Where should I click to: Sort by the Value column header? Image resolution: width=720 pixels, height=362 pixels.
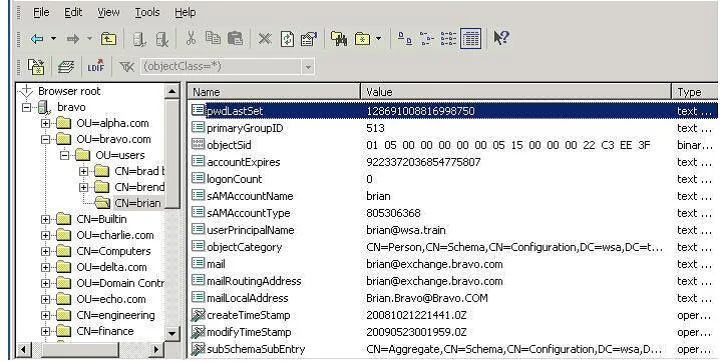(516, 92)
